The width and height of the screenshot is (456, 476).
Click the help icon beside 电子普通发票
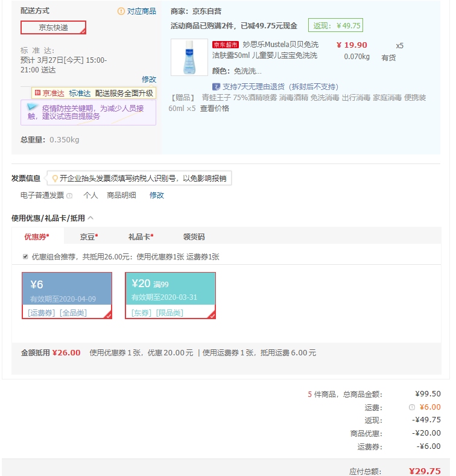(x=69, y=196)
